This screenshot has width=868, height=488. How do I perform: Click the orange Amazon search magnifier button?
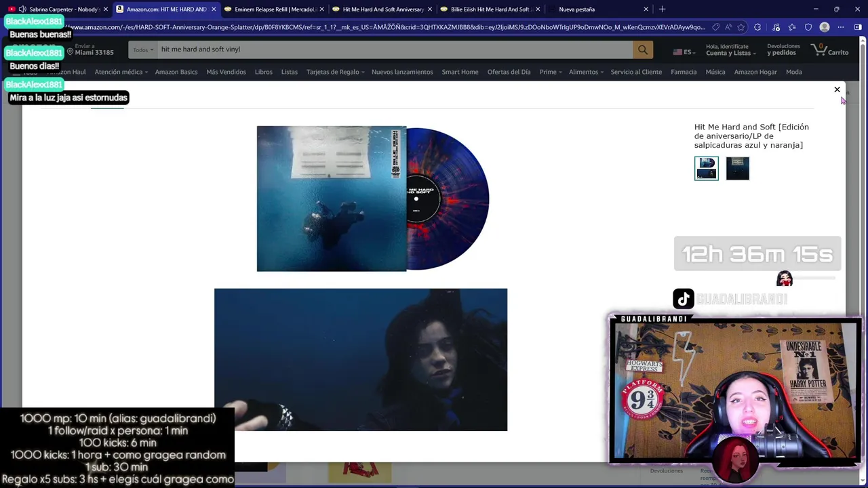click(x=642, y=49)
